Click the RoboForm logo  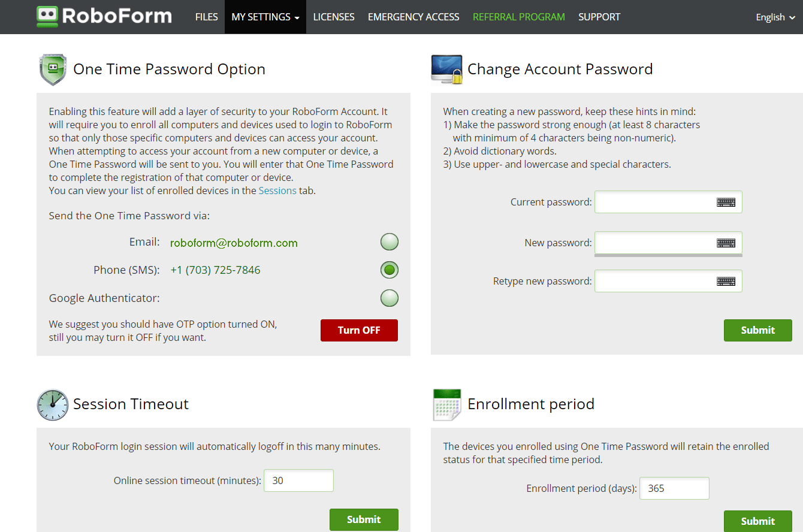point(103,16)
